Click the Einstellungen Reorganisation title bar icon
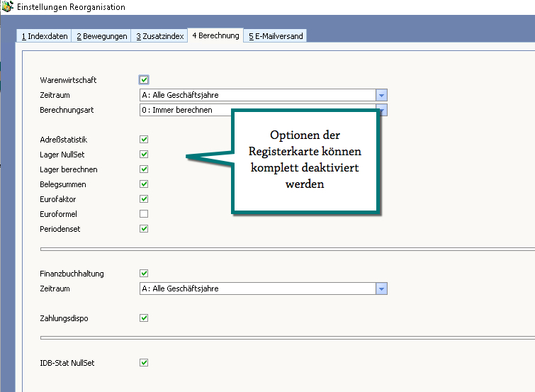Screen dimensions: 535x392 (x=8, y=7)
